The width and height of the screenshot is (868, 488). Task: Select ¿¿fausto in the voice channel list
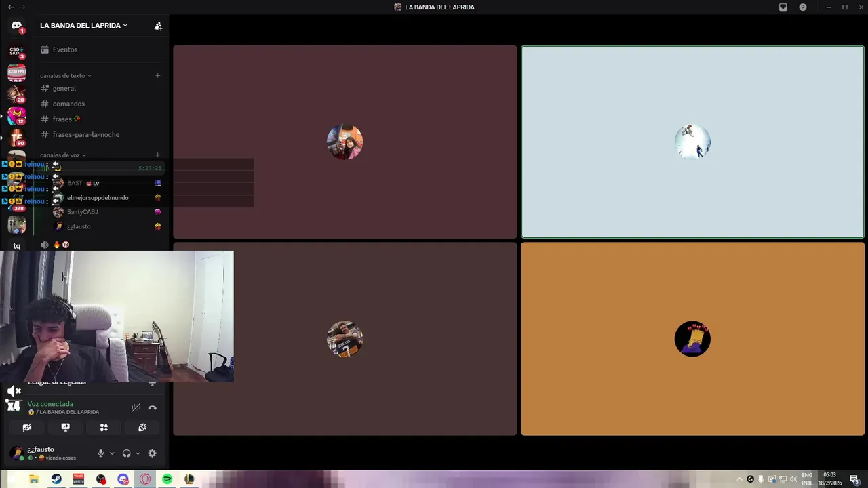pos(107,226)
